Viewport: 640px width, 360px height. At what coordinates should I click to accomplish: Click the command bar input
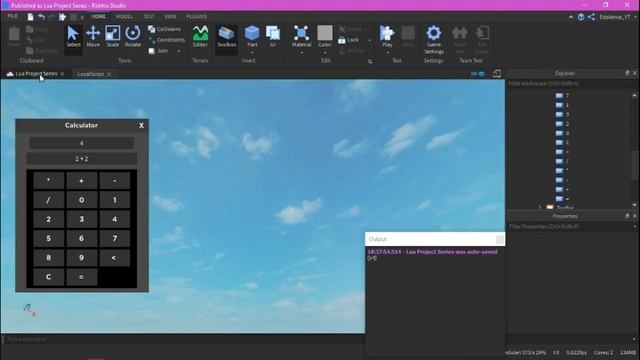[x=184, y=339]
